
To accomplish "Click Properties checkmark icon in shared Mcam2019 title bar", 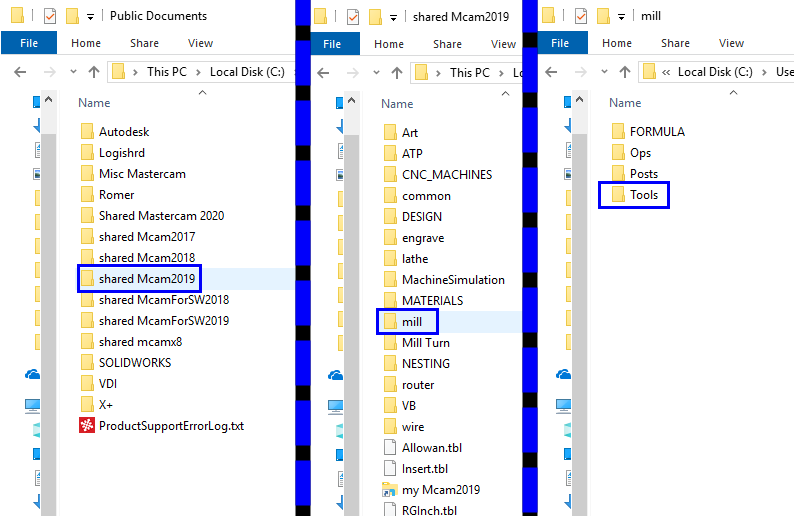I will click(353, 17).
